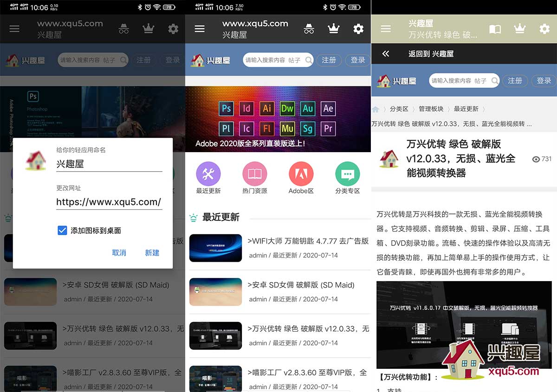Image resolution: width=557 pixels, height=392 pixels.
Task: Tap WIFI大师 post thumbnail in middle screen
Action: coord(216,248)
